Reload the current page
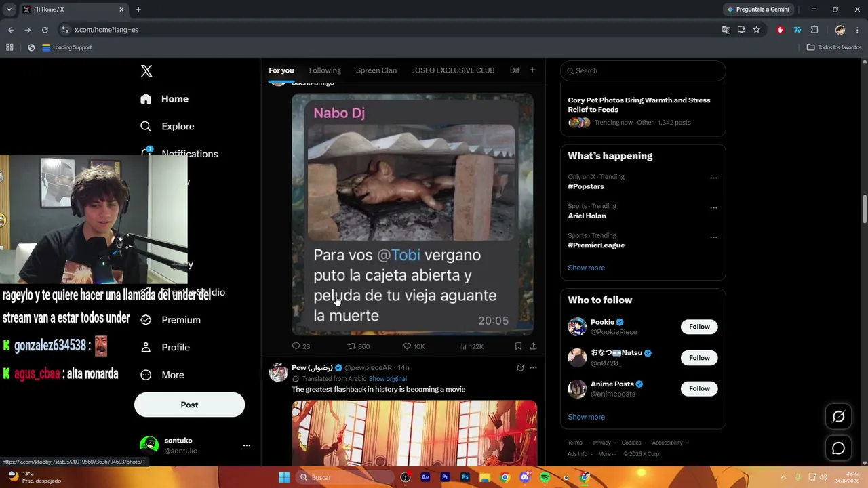Image resolution: width=868 pixels, height=488 pixels. pyautogui.click(x=45, y=30)
